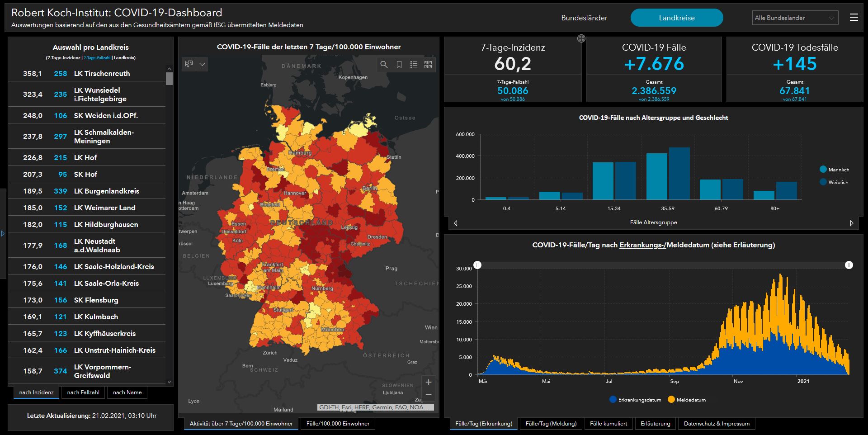Switch view to Bundesländer

584,18
